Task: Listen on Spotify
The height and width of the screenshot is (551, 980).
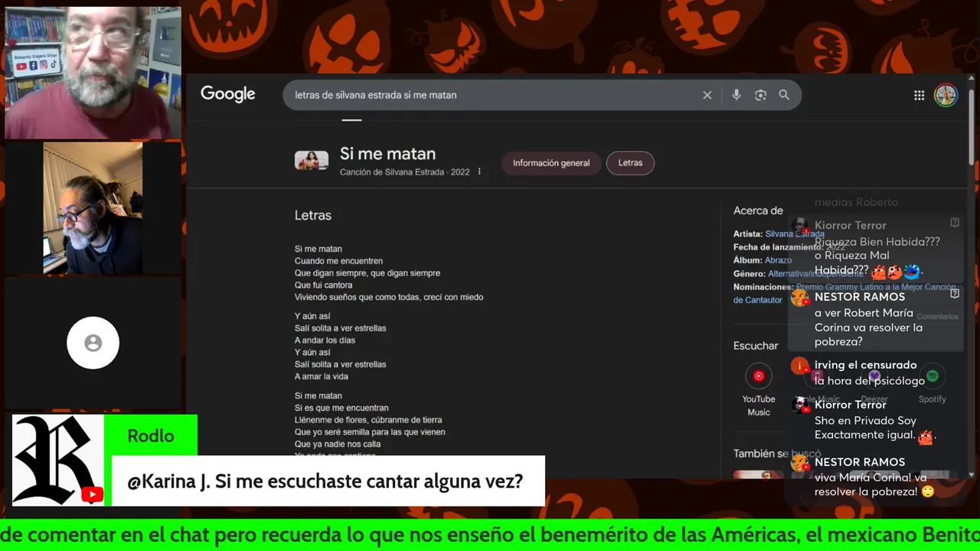Action: click(932, 383)
